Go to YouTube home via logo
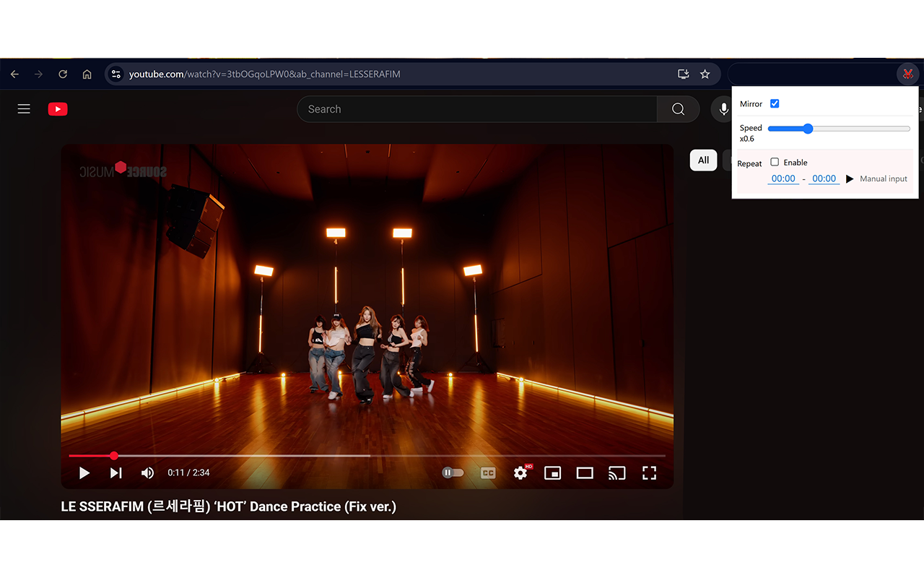Image resolution: width=924 pixels, height=578 pixels. click(x=58, y=109)
